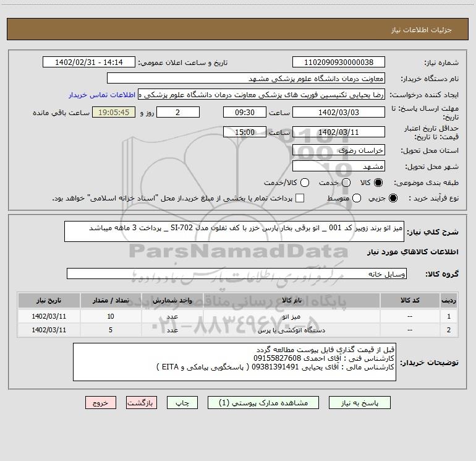Click the وسایل خانه goods group field
Screen dimensions: 476x461
237,274
